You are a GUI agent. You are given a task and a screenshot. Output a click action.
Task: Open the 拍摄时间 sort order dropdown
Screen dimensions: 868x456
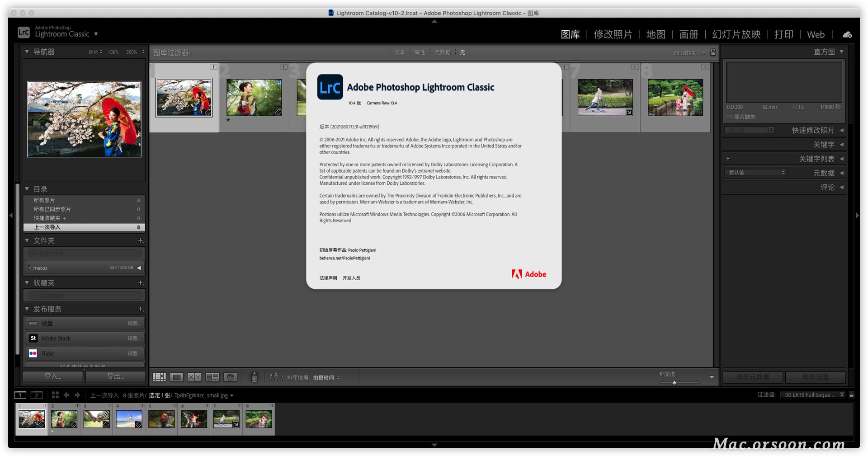click(326, 378)
